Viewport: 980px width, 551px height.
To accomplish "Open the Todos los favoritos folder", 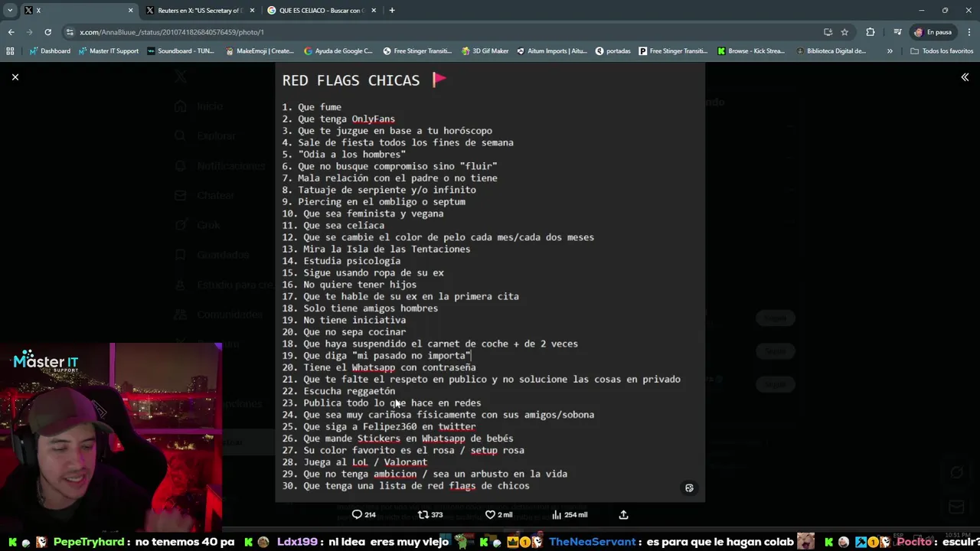I will pyautogui.click(x=942, y=51).
